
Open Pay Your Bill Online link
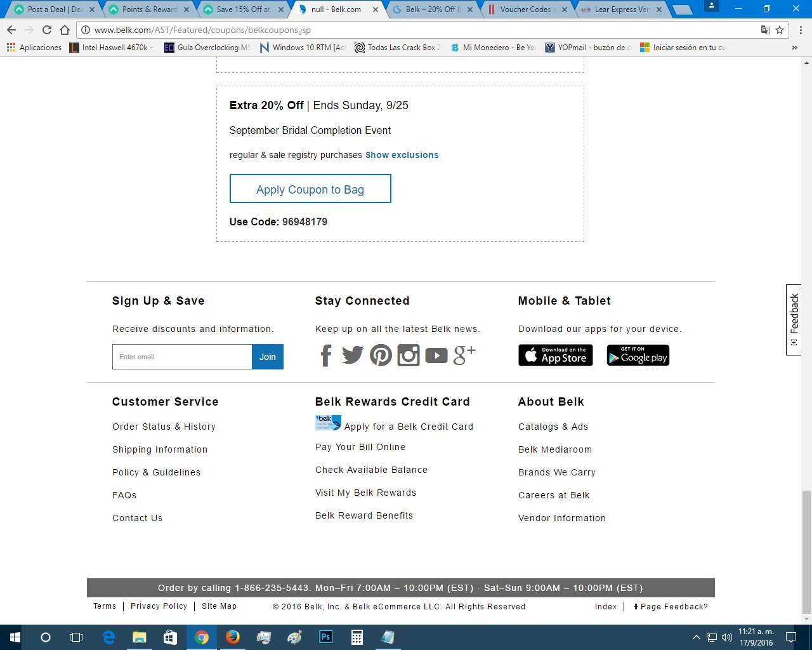[360, 447]
